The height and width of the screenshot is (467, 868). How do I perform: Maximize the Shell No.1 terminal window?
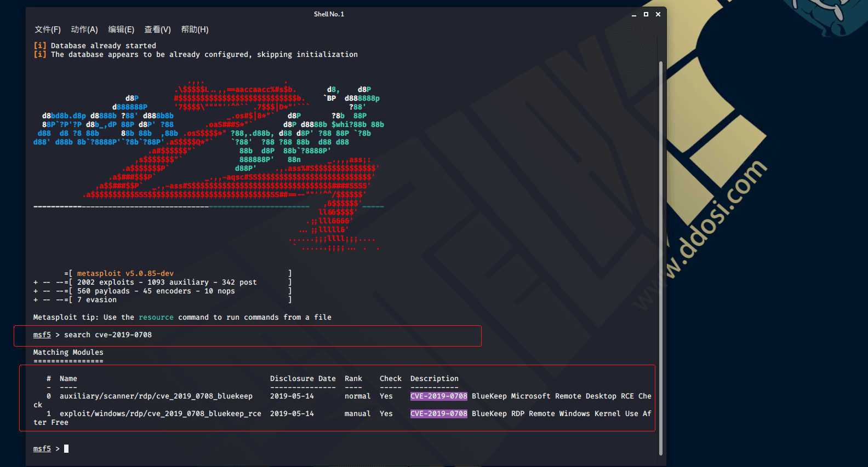[x=646, y=14]
